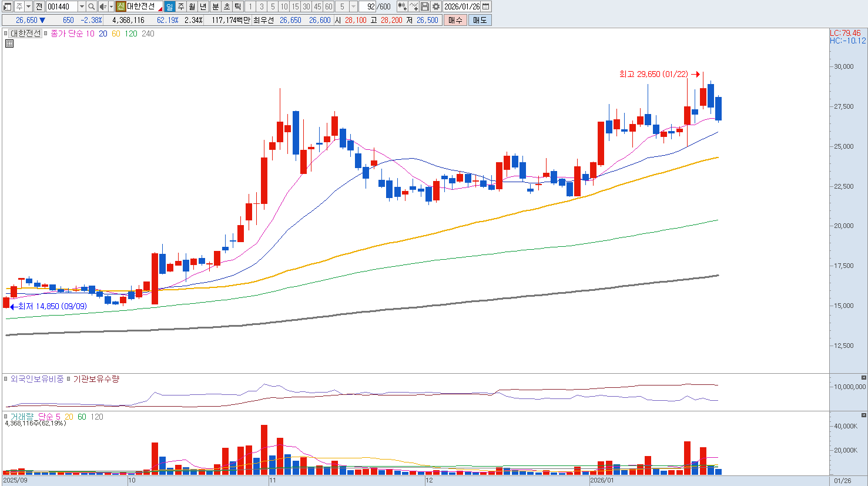Open the calendar date picker icon

[x=485, y=6]
